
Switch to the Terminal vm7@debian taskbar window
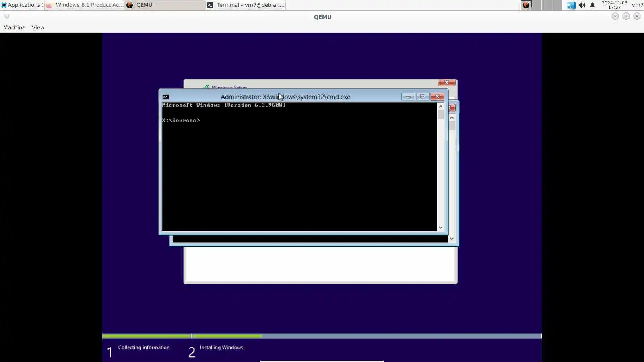click(x=246, y=5)
